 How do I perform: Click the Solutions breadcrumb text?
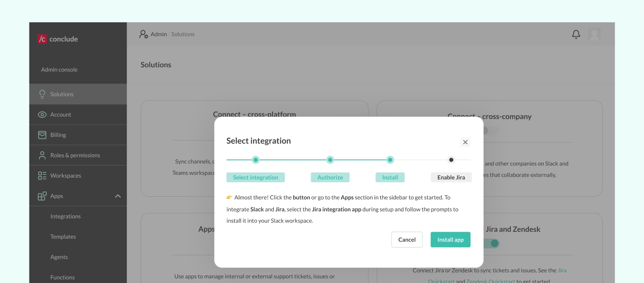[x=183, y=34]
